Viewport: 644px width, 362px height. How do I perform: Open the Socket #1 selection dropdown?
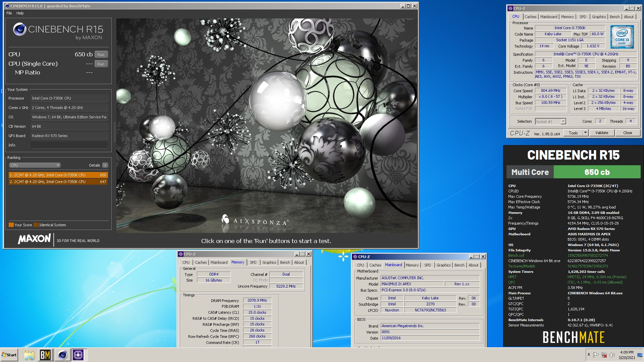pyautogui.click(x=550, y=121)
